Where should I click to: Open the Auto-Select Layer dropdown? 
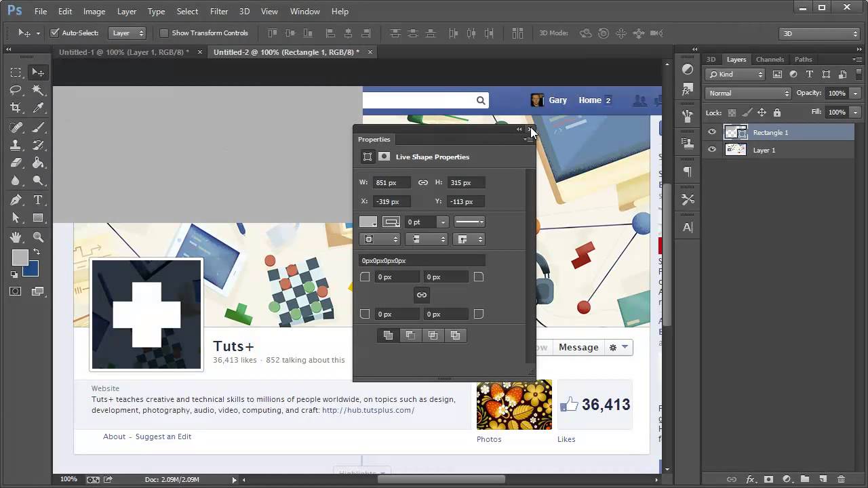128,33
